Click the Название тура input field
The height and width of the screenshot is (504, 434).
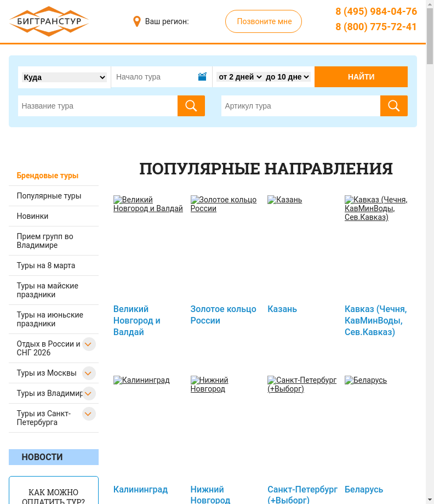98,106
